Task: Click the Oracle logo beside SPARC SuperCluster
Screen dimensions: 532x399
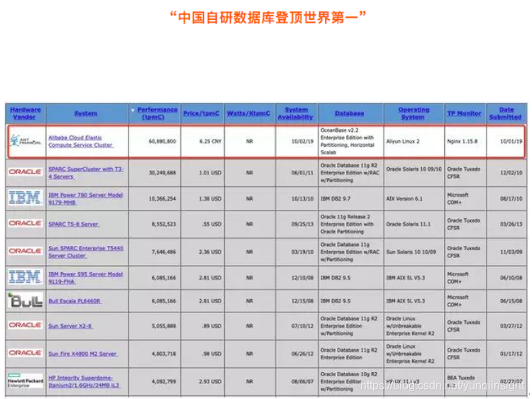Action: coord(26,172)
